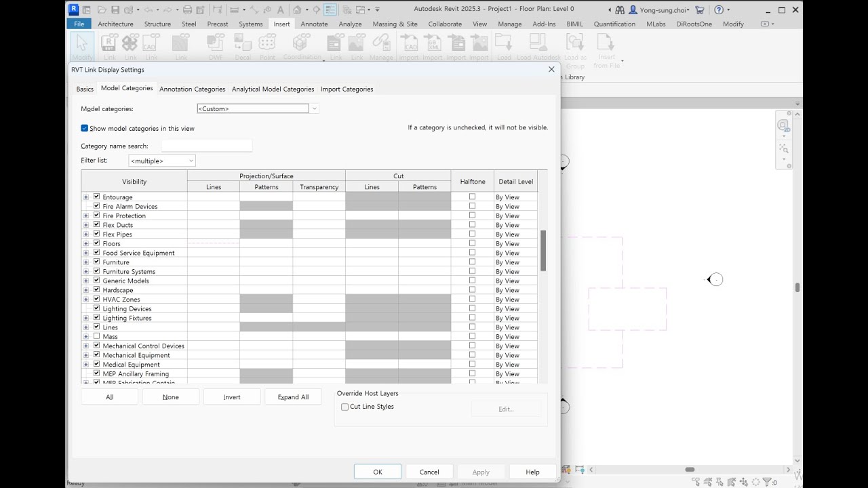Viewport: 868px width, 488px height.
Task: Expand the Entourage category tree node
Action: click(x=85, y=197)
